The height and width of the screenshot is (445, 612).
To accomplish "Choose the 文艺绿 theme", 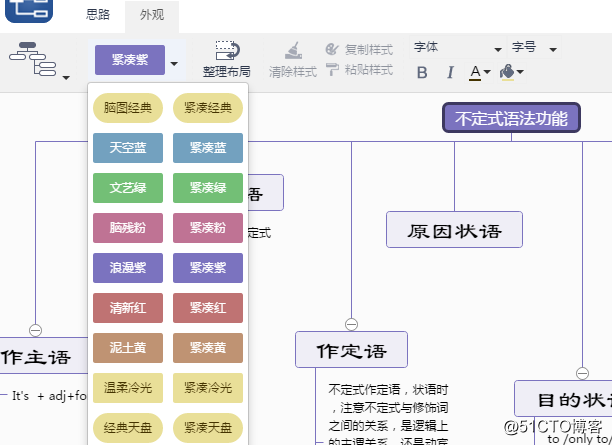I will pyautogui.click(x=128, y=188).
